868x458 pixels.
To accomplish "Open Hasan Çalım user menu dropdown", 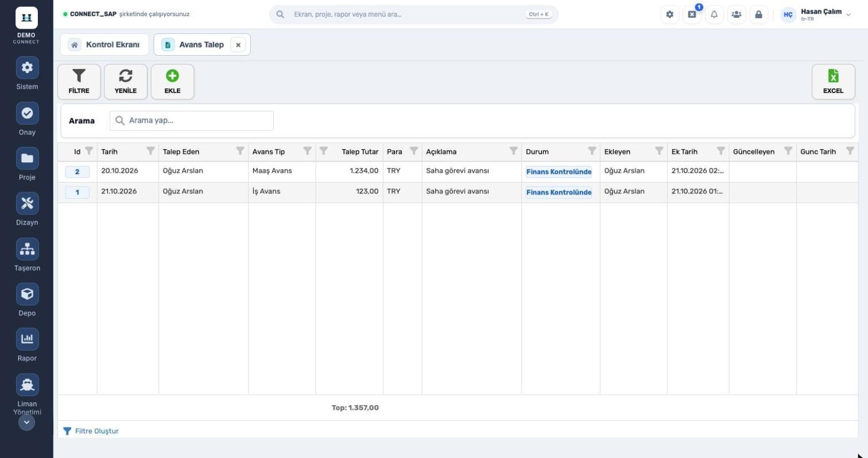I will [x=816, y=14].
